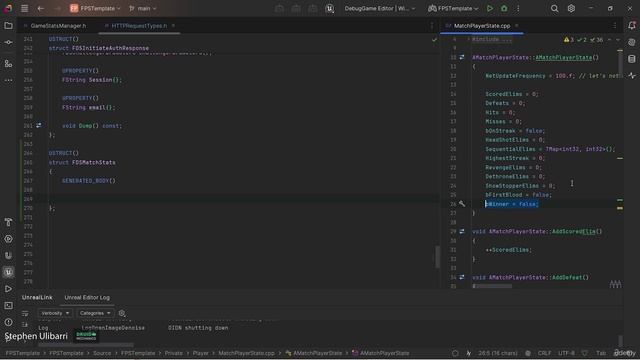Image resolution: width=640 pixels, height=360 pixels.
Task: Select the MatchPlayerState.cpp tab
Action: 482,26
